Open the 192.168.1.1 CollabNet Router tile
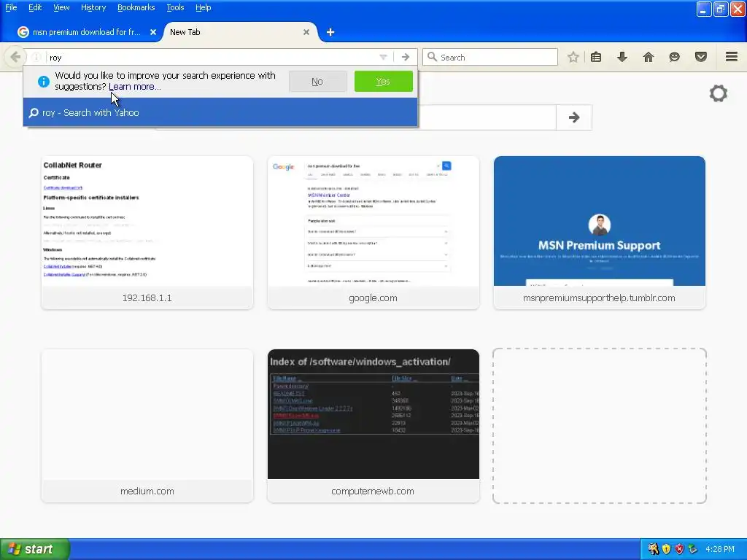Viewport: 747px width, 560px height. [147, 233]
